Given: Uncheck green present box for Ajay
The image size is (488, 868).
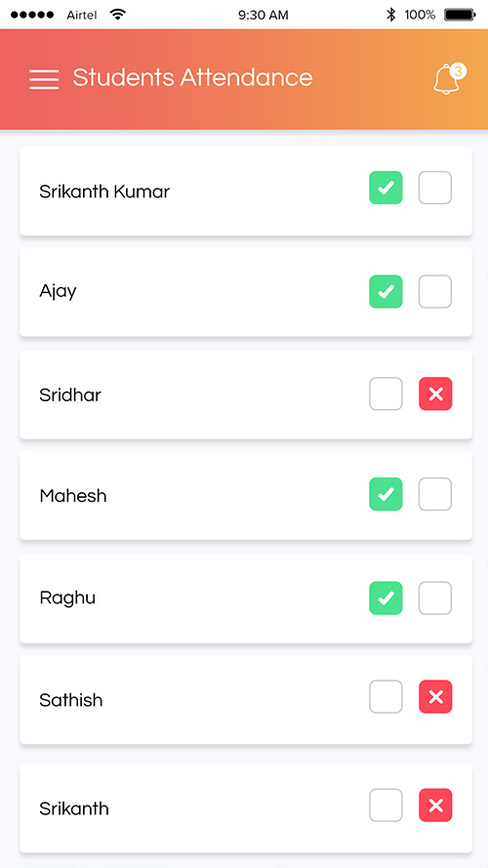Looking at the screenshot, I should coord(386,291).
